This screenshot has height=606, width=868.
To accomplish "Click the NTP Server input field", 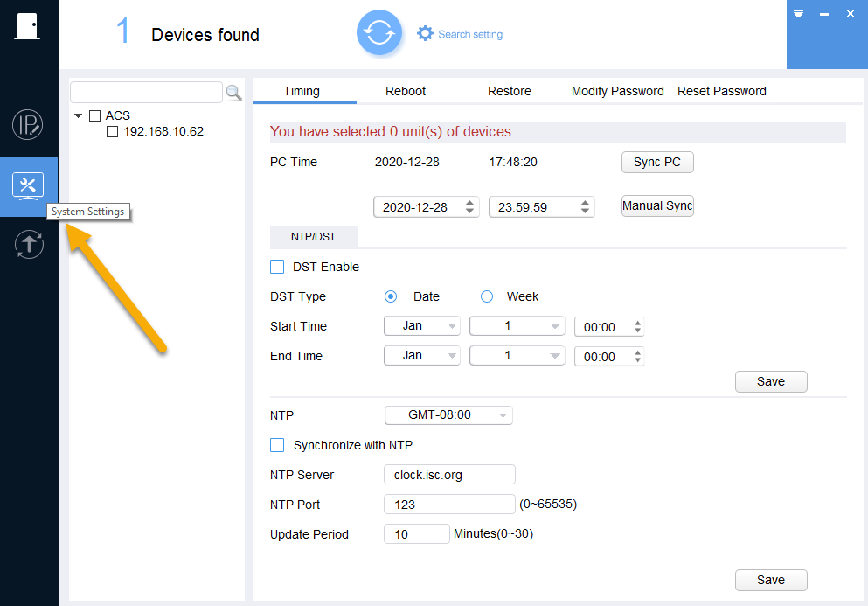I will click(449, 475).
